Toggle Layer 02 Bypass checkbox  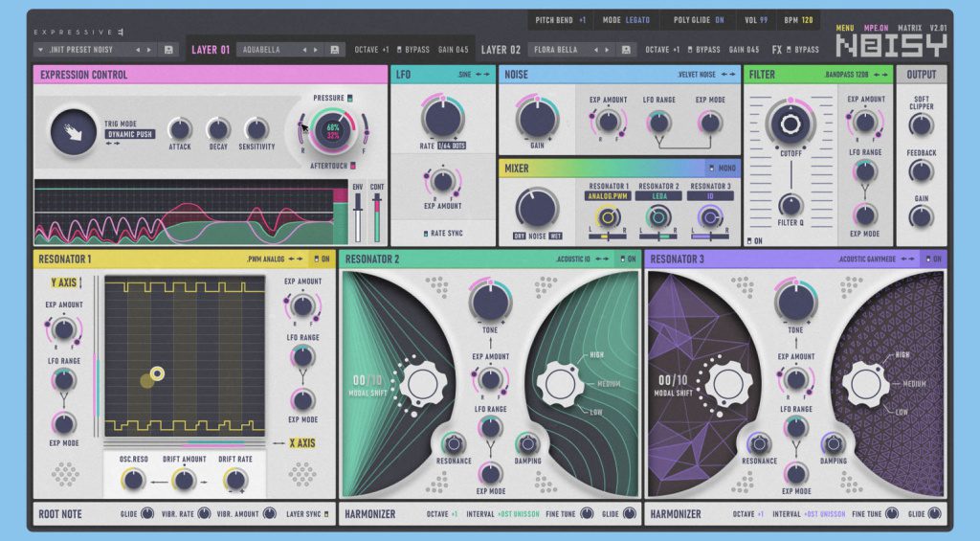coord(690,50)
